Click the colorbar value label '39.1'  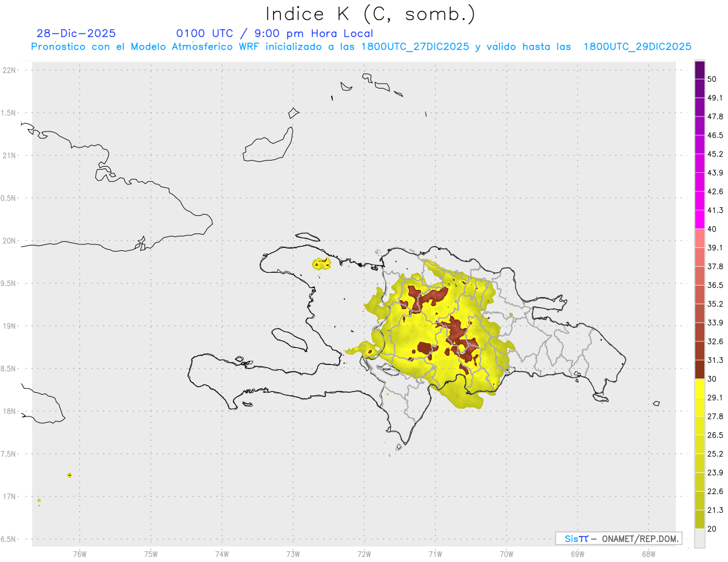715,248
